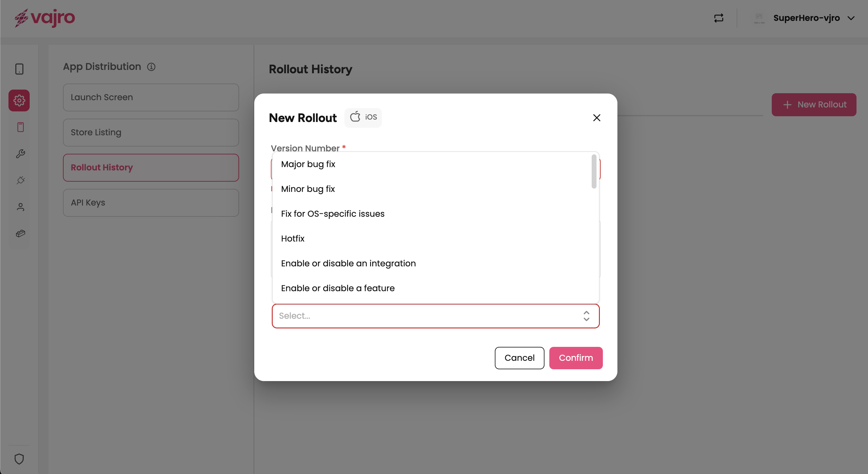Click the Cancel button
868x474 pixels.
pos(519,358)
